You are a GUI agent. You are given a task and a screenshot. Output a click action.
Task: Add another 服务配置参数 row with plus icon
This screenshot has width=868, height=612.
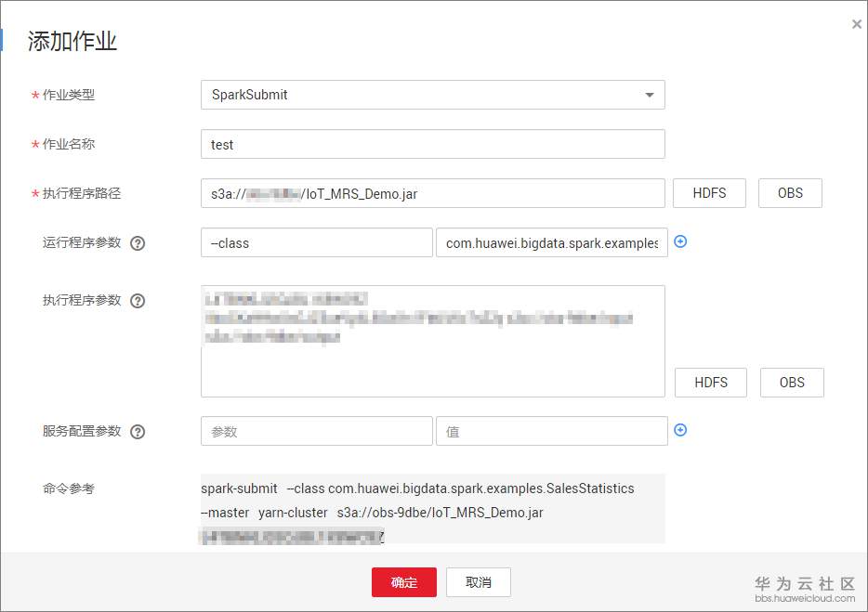680,430
